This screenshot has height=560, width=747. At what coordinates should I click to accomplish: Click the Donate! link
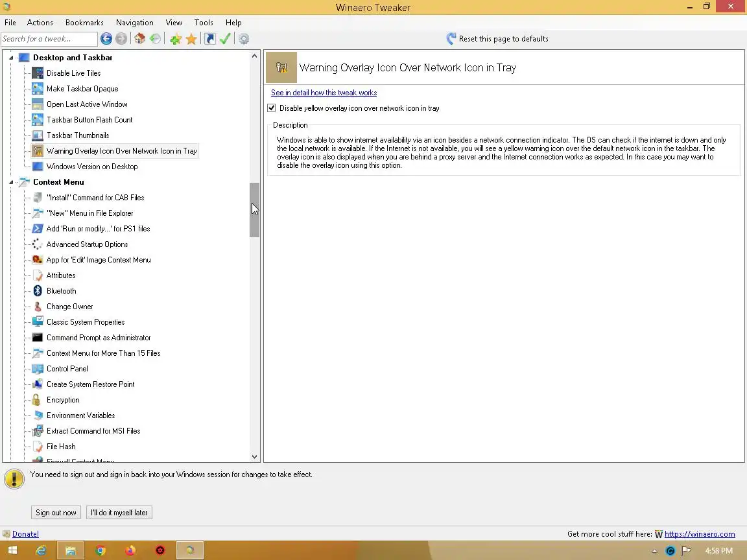pos(26,534)
